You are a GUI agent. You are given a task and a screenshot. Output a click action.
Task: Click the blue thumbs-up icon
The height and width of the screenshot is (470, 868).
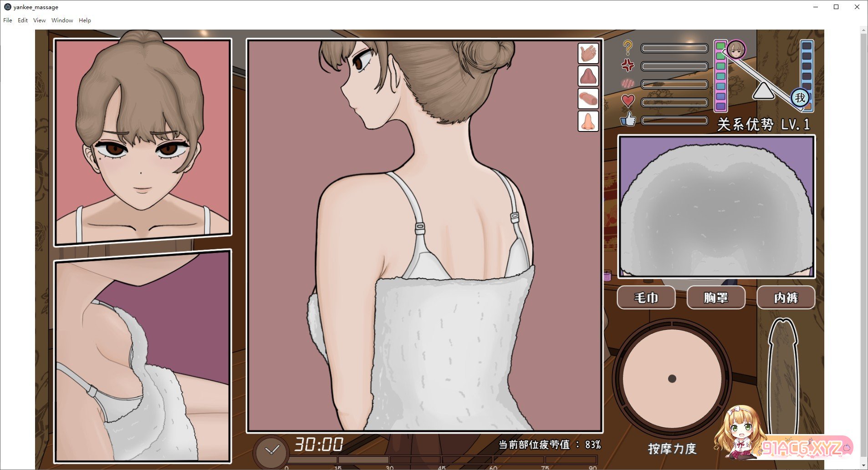[x=628, y=120]
